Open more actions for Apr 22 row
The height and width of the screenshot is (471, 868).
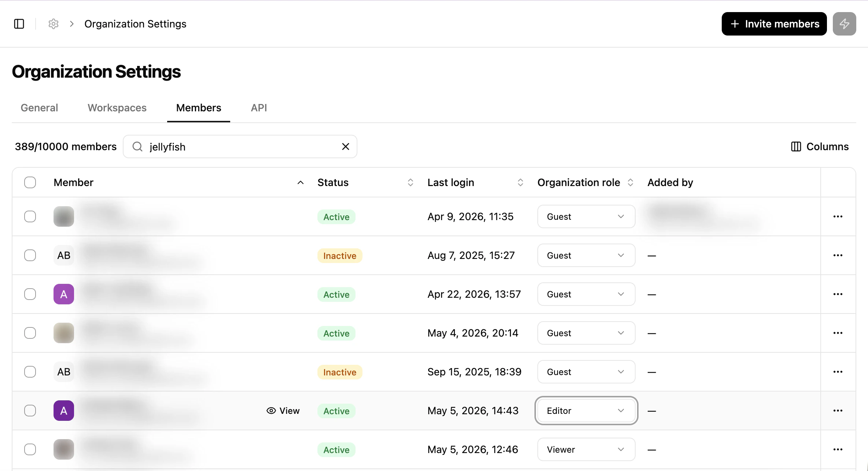pos(838,294)
